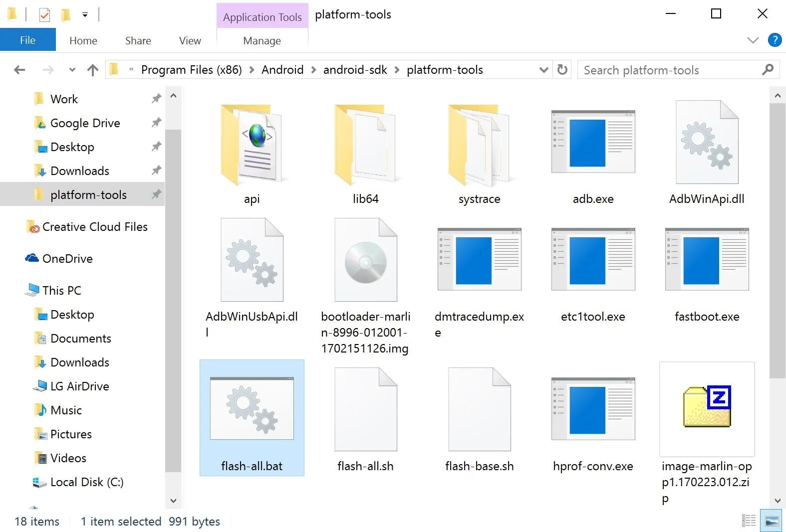Click the search magnifier icon
Image resolution: width=786 pixels, height=532 pixels.
768,69
